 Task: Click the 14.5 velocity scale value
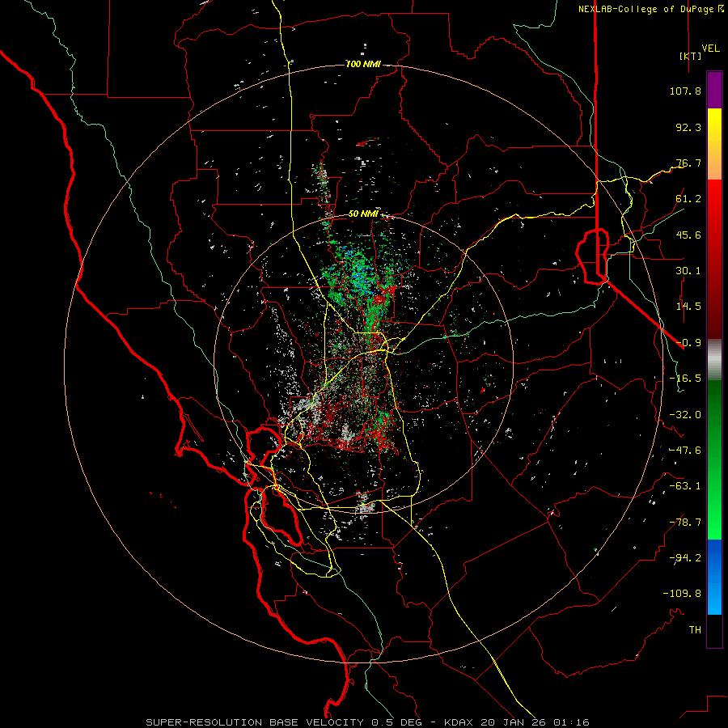688,307
